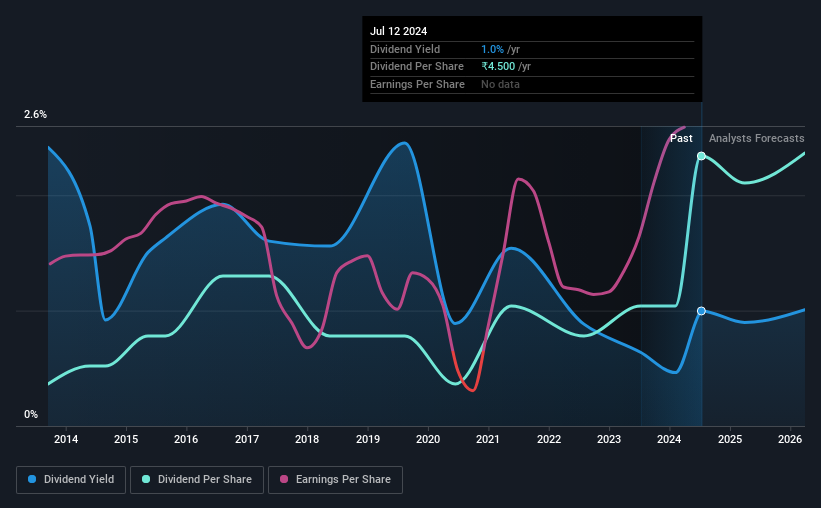Screen dimensions: 821x508
Task: Click the 2021 x-axis label
Action: coord(487,439)
